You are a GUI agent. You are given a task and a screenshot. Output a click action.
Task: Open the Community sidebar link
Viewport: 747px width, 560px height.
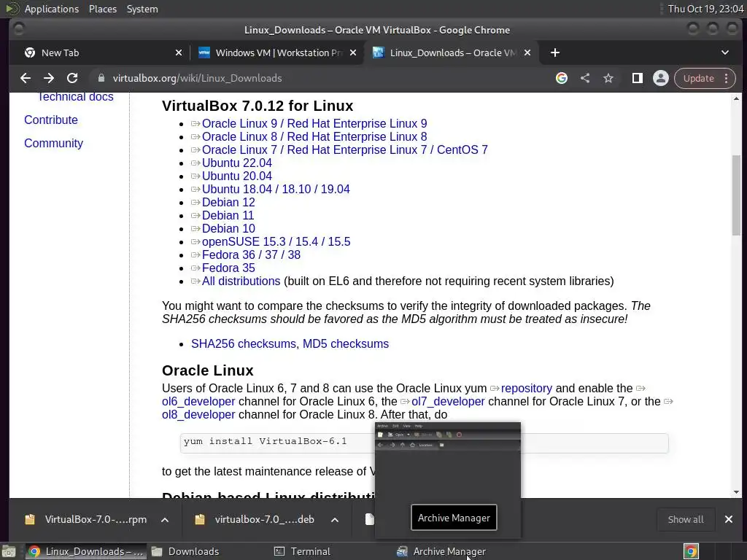(x=53, y=144)
